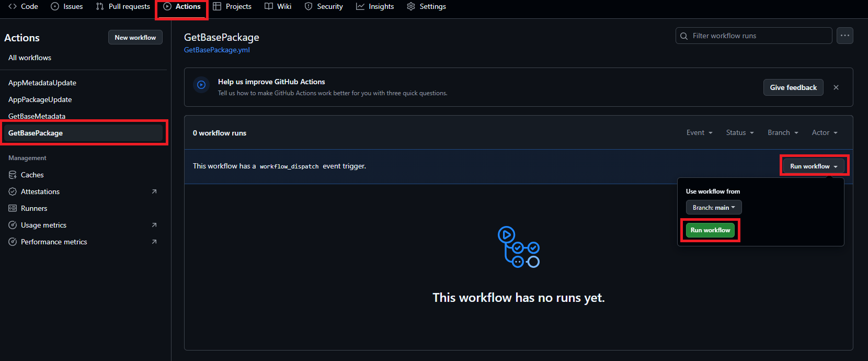Click the Issues circle icon

click(x=55, y=6)
